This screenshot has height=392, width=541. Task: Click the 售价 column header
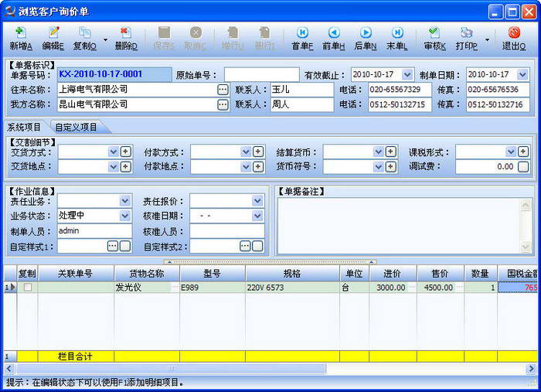(x=441, y=274)
